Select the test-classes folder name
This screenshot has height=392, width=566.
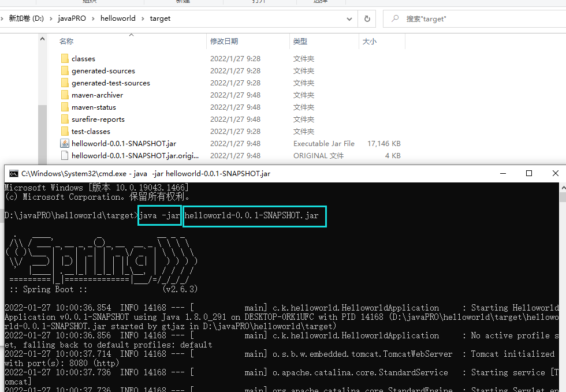[x=91, y=132]
